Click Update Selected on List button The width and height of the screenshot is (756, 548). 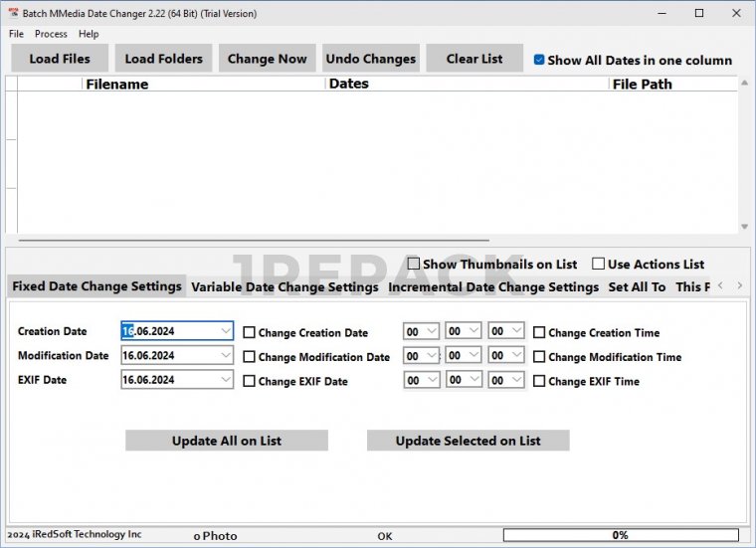(x=468, y=441)
